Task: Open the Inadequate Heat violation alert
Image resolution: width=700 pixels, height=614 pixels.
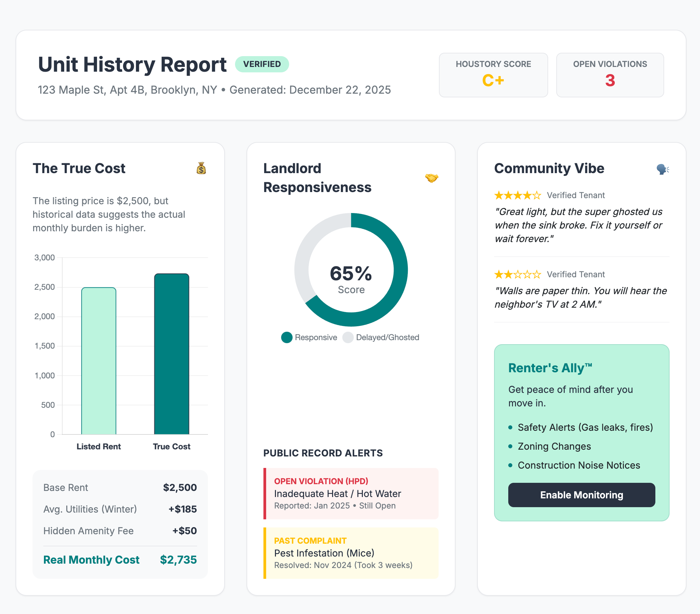Action: pyautogui.click(x=351, y=493)
